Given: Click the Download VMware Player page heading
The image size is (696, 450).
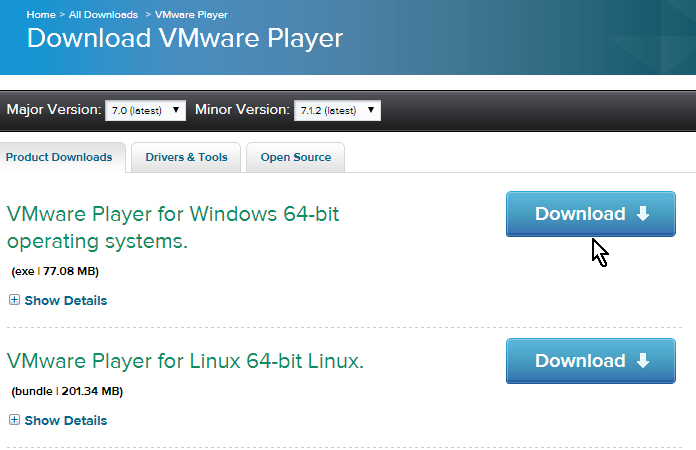Looking at the screenshot, I should coord(185,38).
